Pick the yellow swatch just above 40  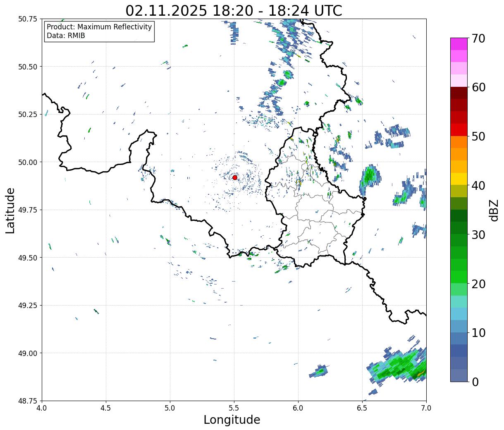click(459, 179)
